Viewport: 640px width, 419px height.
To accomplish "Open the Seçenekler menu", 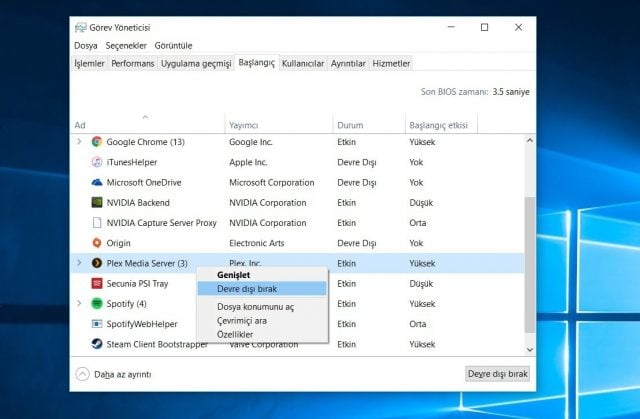I will (126, 46).
